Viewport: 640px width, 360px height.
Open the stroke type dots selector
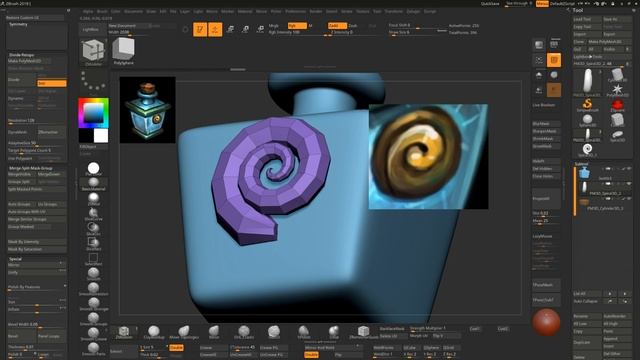tap(93, 81)
